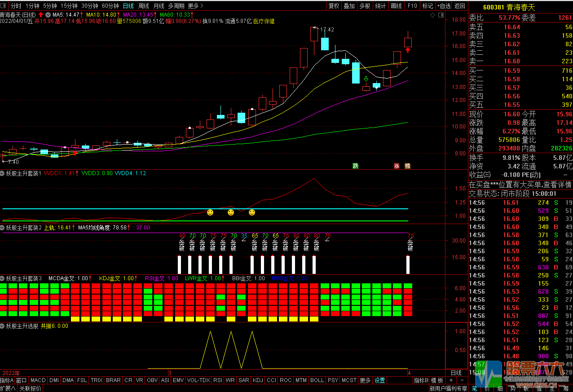Open the 新用户福利专享 link
This screenshot has height=392, width=573.
[448, 388]
